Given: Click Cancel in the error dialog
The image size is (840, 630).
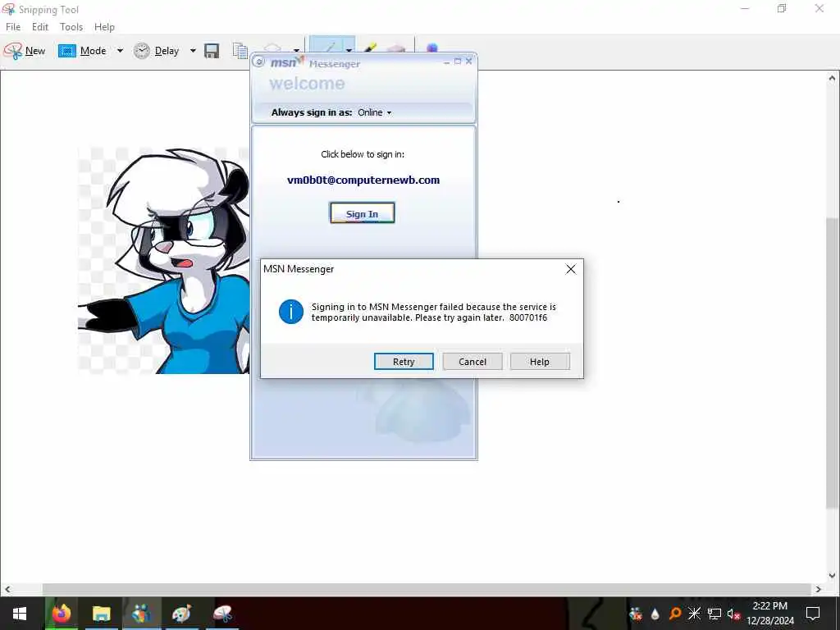Looking at the screenshot, I should click(x=472, y=362).
